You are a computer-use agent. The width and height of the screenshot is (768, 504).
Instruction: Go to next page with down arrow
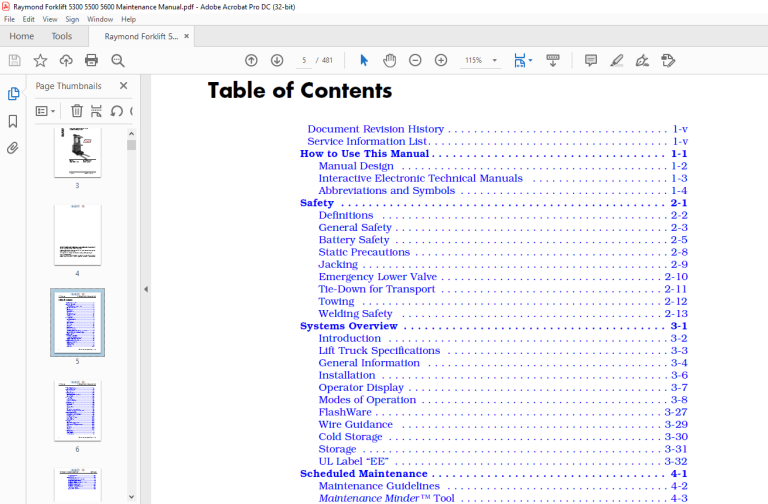pos(277,60)
